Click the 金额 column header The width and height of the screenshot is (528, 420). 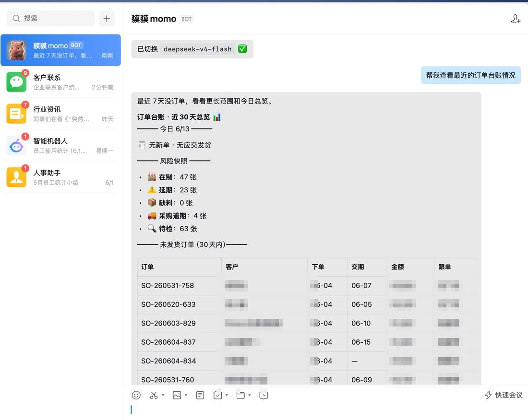[x=397, y=267]
